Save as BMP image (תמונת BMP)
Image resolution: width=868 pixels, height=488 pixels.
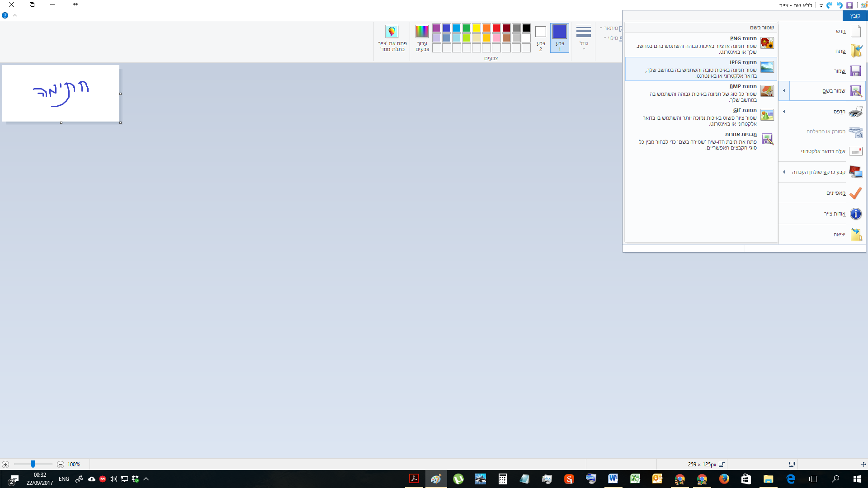point(701,93)
